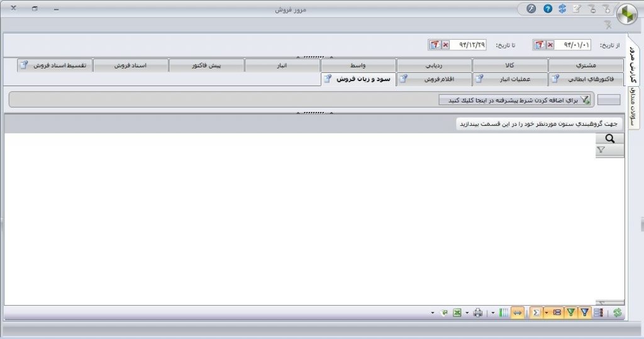Image resolution: width=644 pixels, height=339 pixels.
Task: Clear the end date with red X
Action: click(x=445, y=45)
